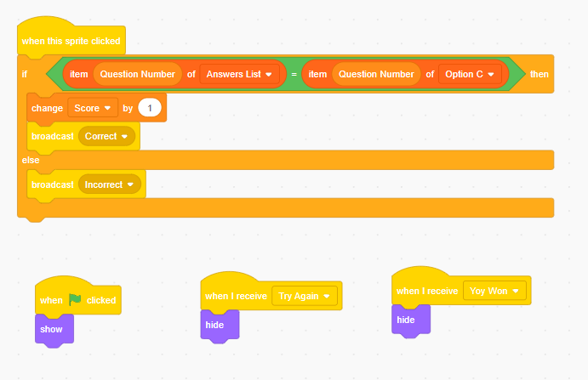Image resolution: width=588 pixels, height=380 pixels.
Task: Click the 'then' label of if block
Action: click(x=539, y=74)
